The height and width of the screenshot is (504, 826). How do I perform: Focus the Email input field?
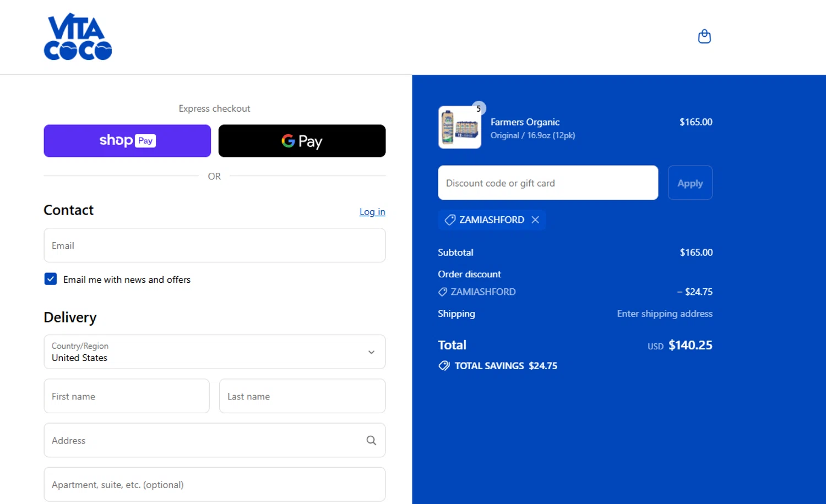[x=215, y=245]
